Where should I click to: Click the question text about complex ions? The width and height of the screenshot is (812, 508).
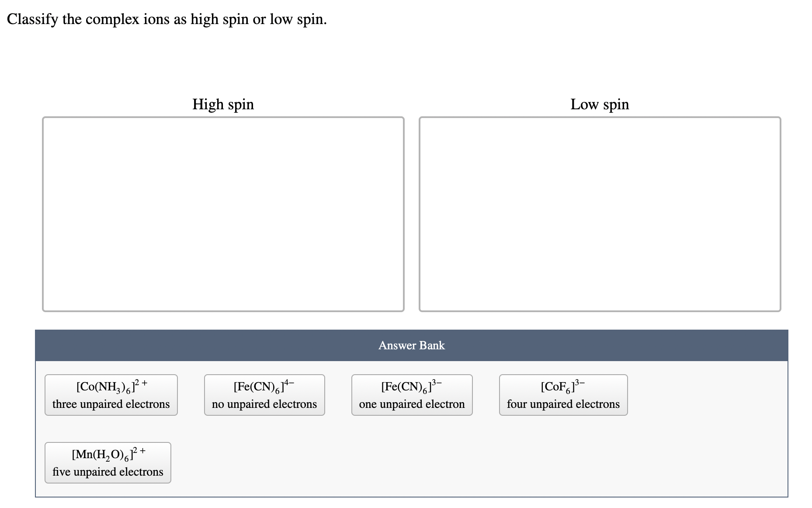(x=167, y=19)
